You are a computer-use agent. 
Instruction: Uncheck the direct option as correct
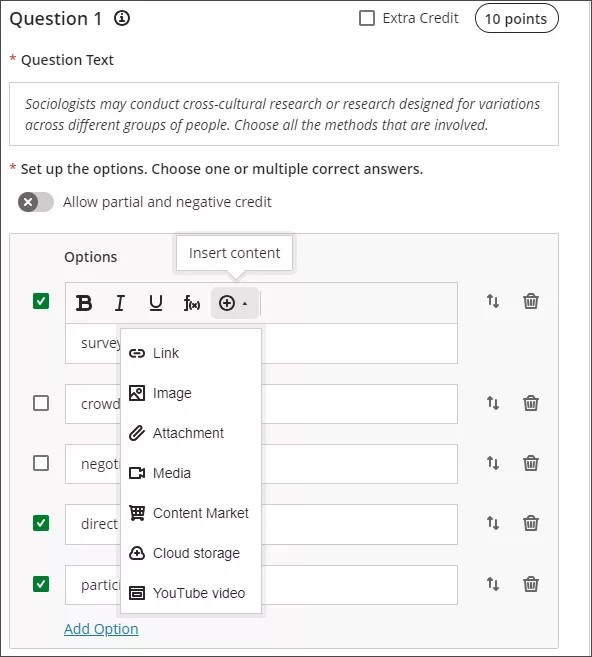pos(41,523)
